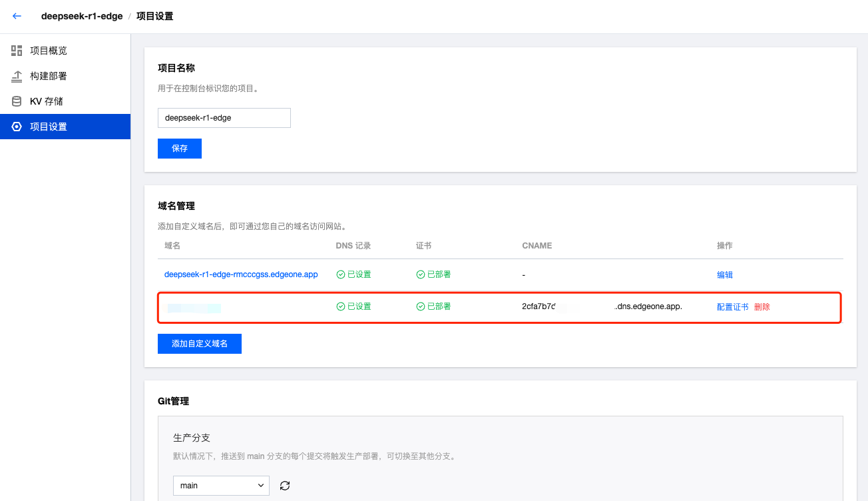Click 编辑 for the default domain
The width and height of the screenshot is (868, 501).
725,274
